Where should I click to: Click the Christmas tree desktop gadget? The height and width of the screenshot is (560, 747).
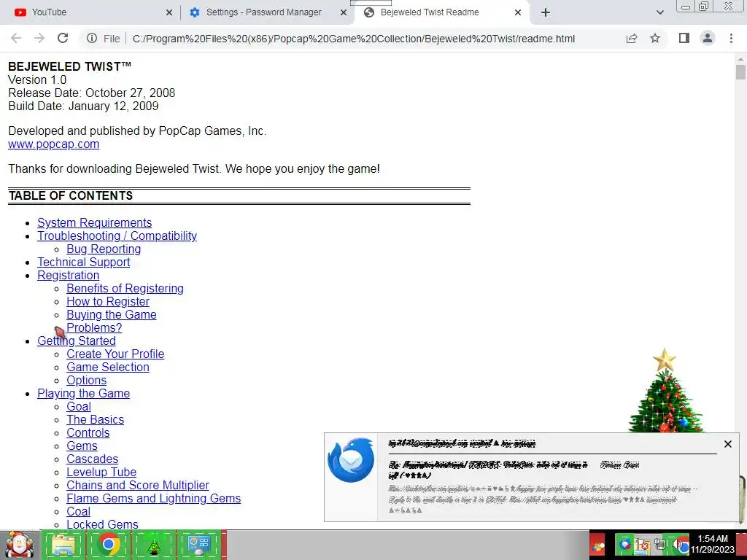pos(665,390)
